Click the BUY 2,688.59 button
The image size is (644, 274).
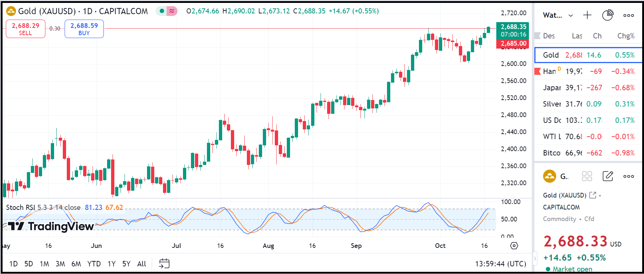click(x=84, y=29)
